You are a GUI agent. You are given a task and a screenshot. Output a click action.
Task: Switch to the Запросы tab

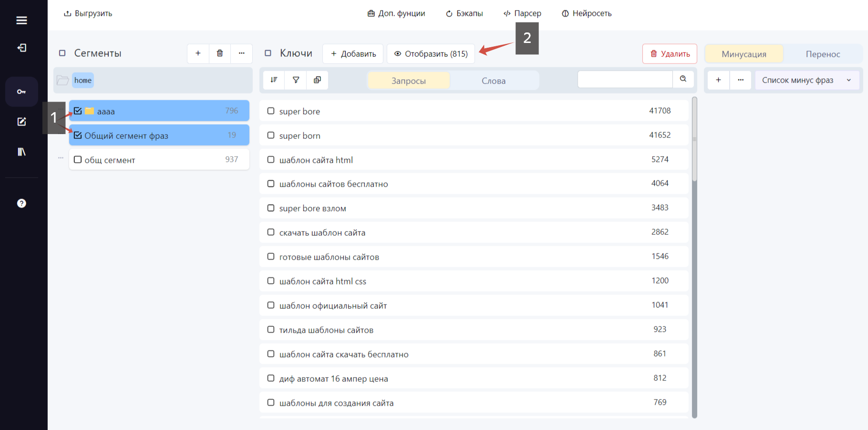409,81
